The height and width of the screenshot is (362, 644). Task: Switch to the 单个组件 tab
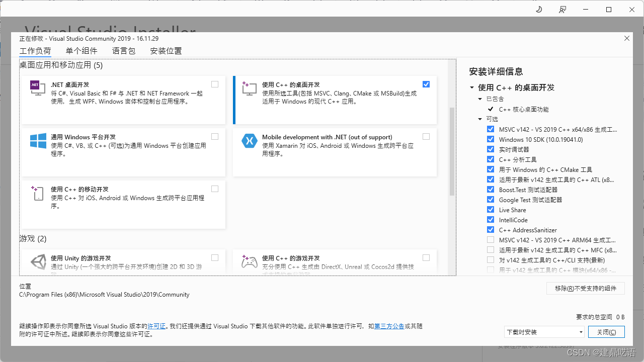pos(82,51)
